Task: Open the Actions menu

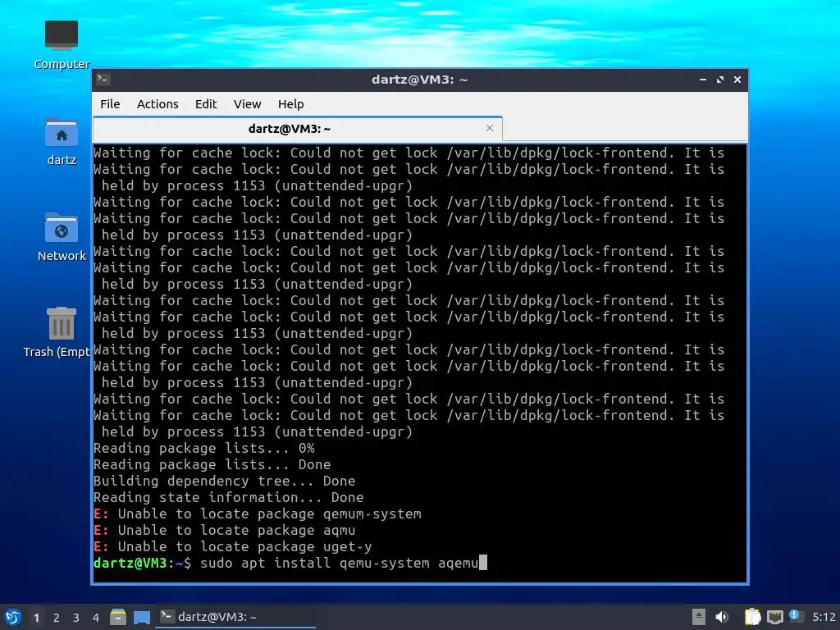Action: click(x=157, y=104)
